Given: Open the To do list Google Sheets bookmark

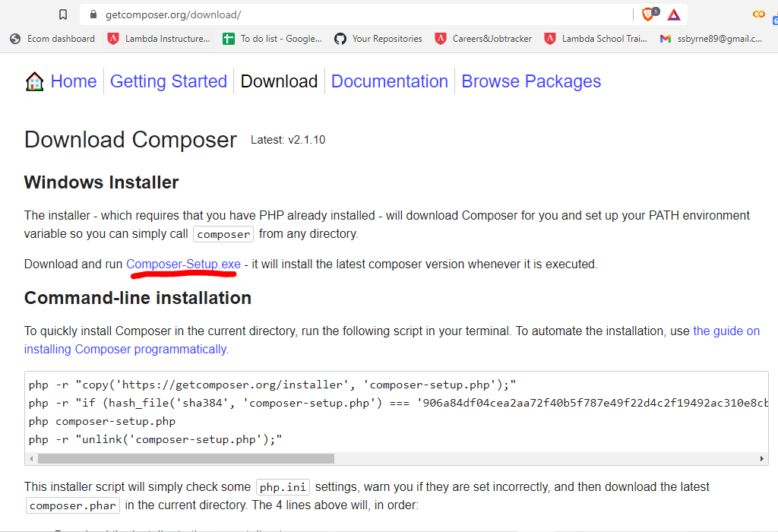Looking at the screenshot, I should [x=273, y=39].
